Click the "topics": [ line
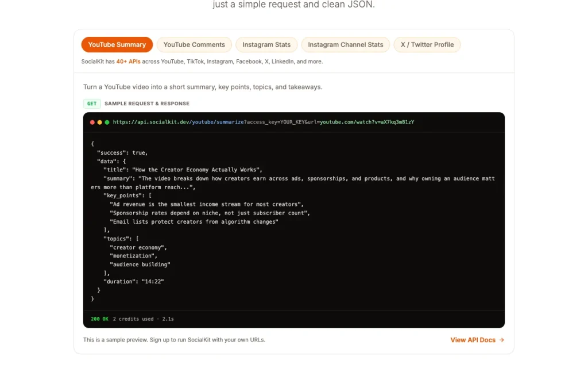 click(121, 239)
